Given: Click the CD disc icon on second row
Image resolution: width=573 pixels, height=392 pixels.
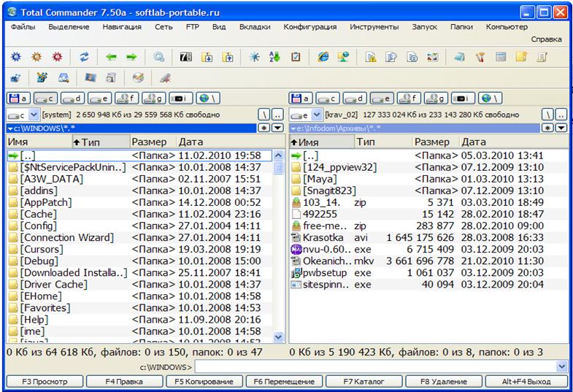Looking at the screenshot, I should pyautogui.click(x=138, y=78).
